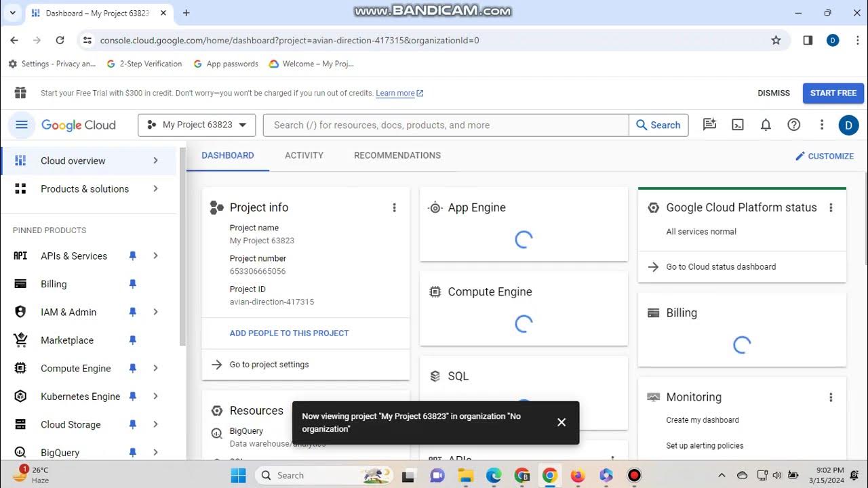Unpin Compute Engine pin icon
Image resolution: width=868 pixels, height=488 pixels.
click(x=132, y=368)
